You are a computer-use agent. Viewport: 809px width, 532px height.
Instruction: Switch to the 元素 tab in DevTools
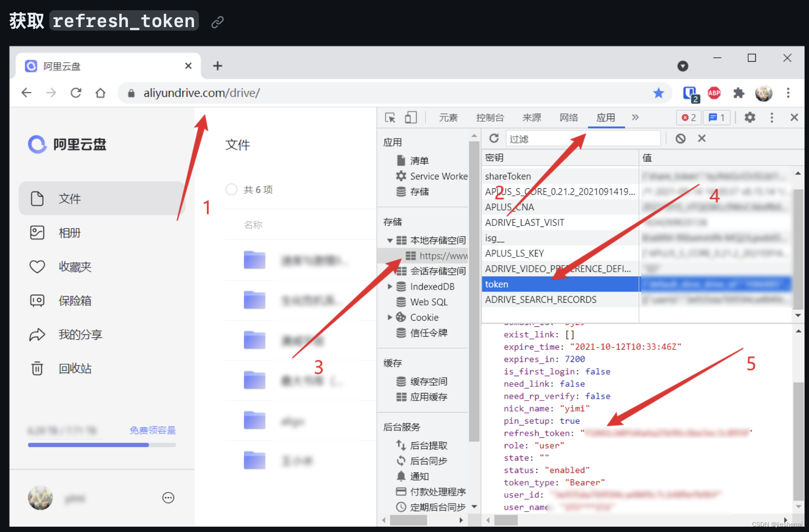448,118
